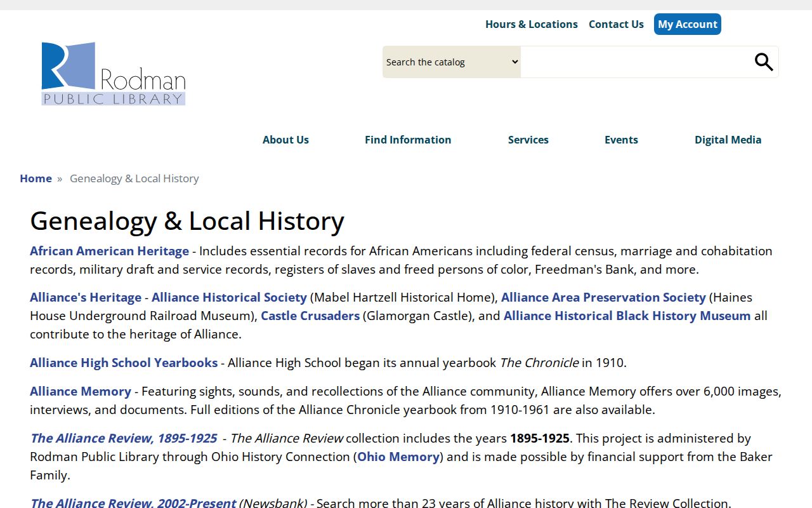This screenshot has width=812, height=508.
Task: Open the Find Information menu
Action: pyautogui.click(x=408, y=140)
